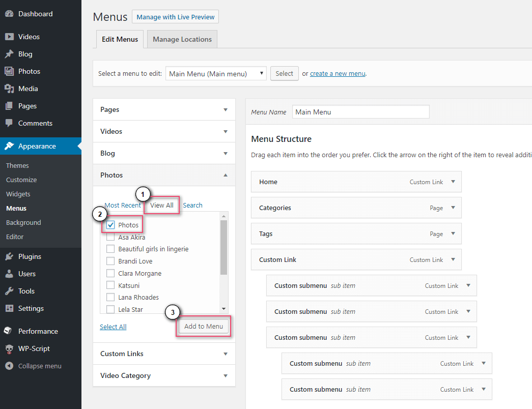The height and width of the screenshot is (409, 532).
Task: Click the Menu Name input field
Action: pos(360,112)
